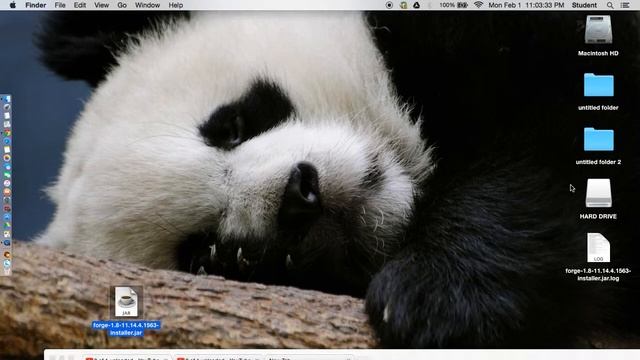Open Finder from the Dock
Image resolution: width=640 pixels, height=360 pixels.
point(7,99)
